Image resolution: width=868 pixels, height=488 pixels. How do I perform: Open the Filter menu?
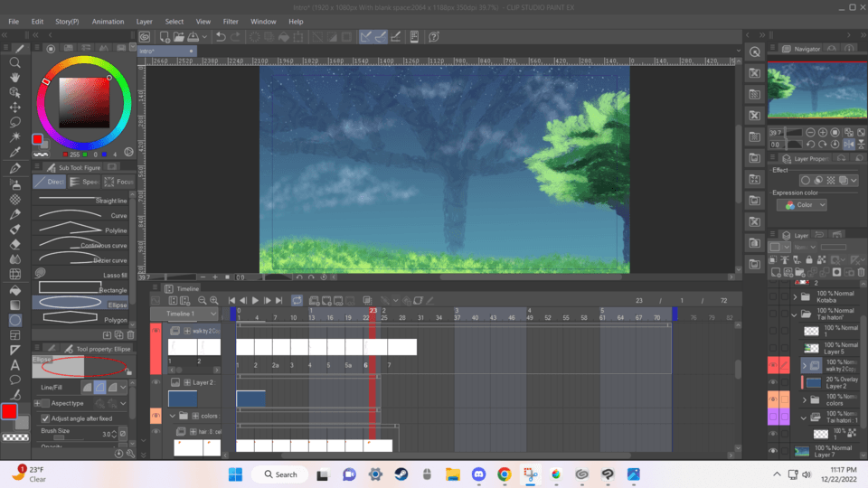tap(231, 21)
